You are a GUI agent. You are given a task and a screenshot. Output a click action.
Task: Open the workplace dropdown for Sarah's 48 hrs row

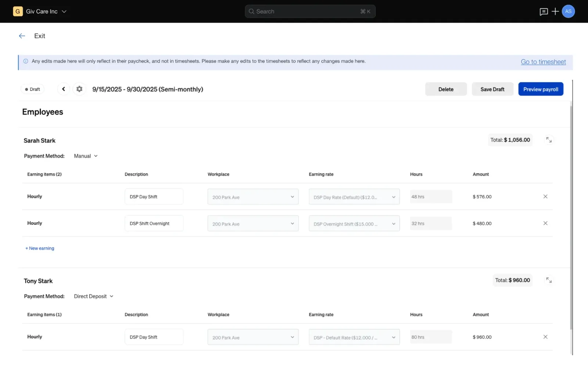(253, 197)
